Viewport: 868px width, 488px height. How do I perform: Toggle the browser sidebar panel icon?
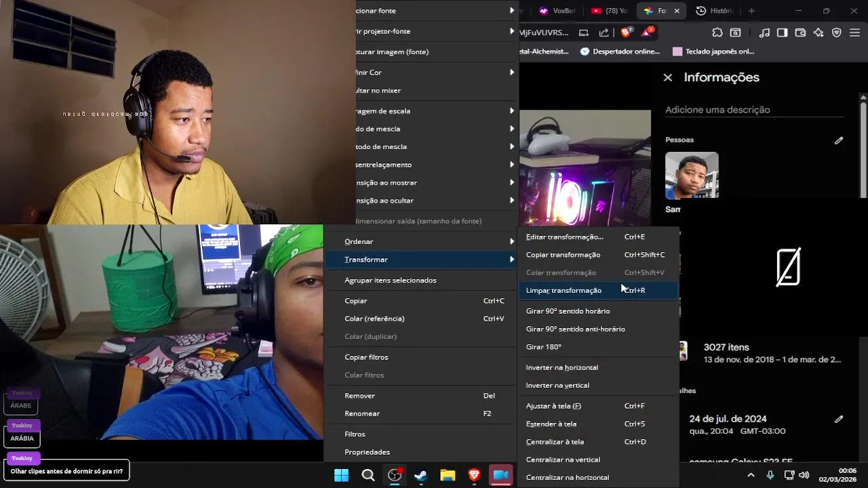782,32
